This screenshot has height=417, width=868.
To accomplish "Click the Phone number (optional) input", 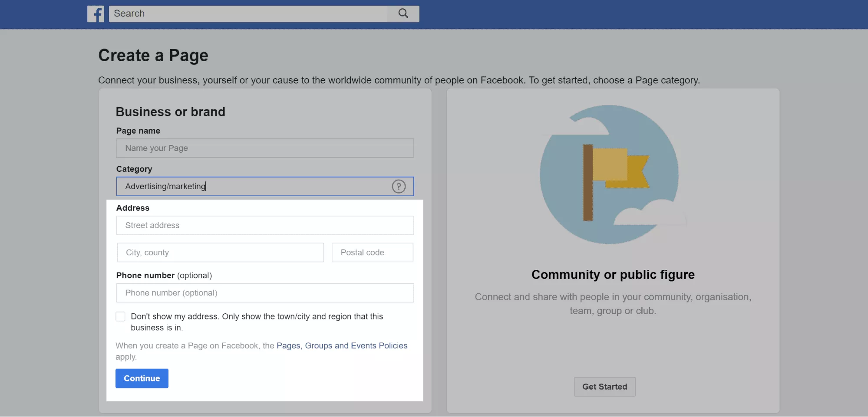I will [x=265, y=293].
